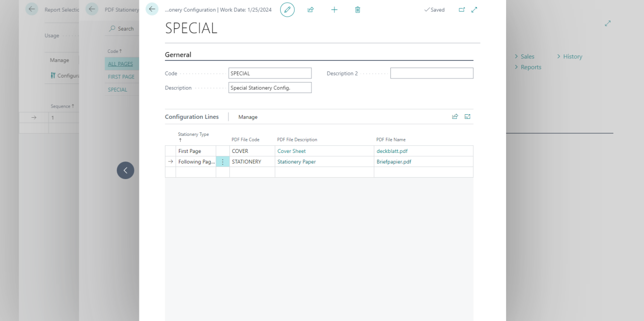The width and height of the screenshot is (644, 321).
Task: Click the previous record chevron button
Action: [125, 170]
